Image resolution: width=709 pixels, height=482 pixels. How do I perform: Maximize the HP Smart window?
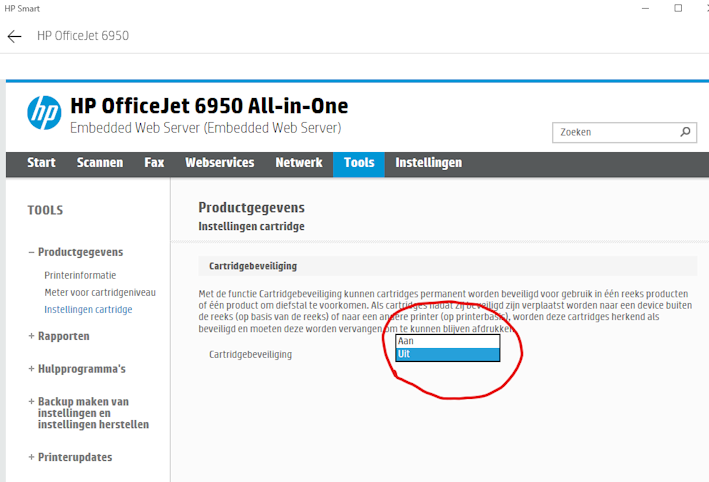(x=678, y=8)
